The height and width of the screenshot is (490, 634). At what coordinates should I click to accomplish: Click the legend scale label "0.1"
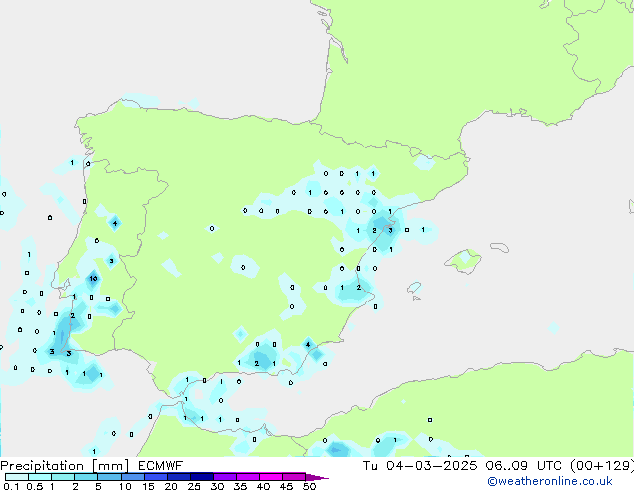pyautogui.click(x=11, y=486)
